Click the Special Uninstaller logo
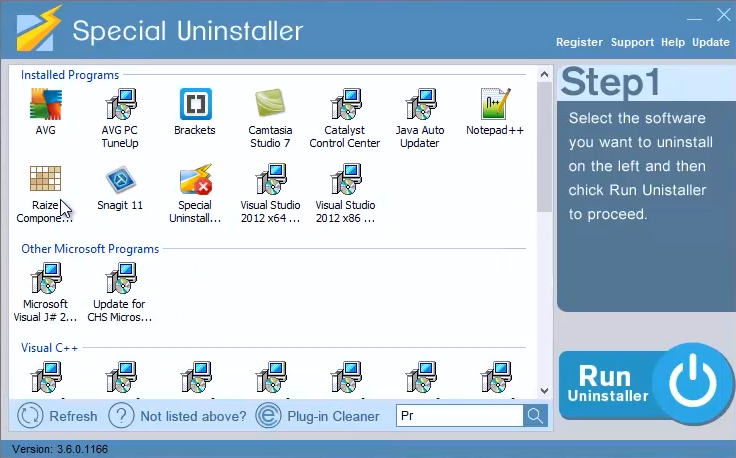This screenshot has width=736, height=458. (x=39, y=29)
